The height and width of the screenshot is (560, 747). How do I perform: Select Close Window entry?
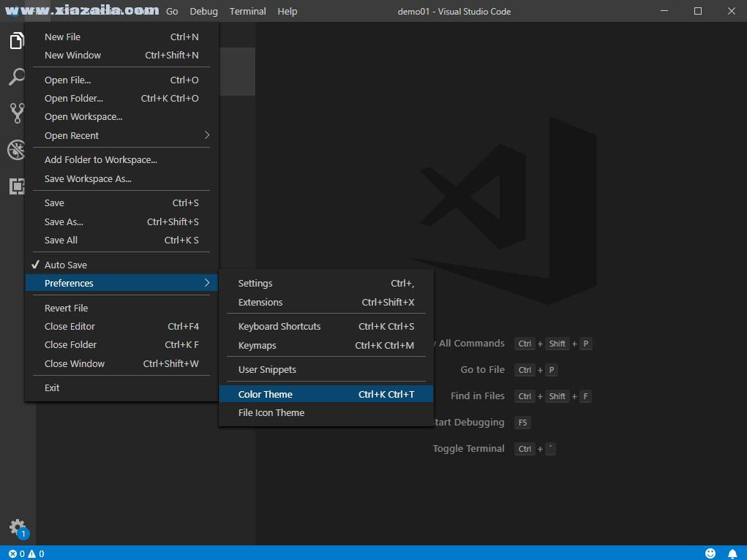(x=121, y=363)
